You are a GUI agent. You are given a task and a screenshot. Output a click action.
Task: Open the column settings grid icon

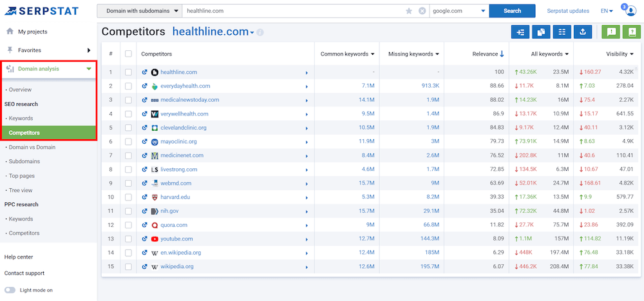(x=562, y=32)
